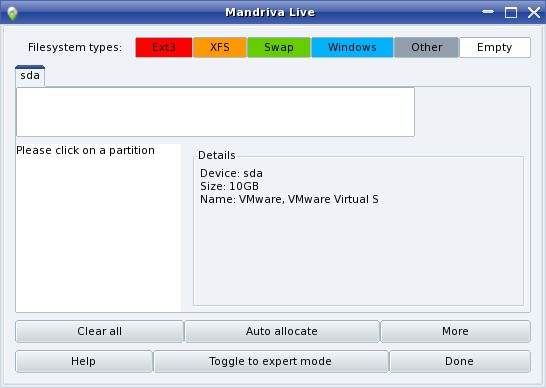Click the Details device info panel
546x388 pixels.
point(358,230)
